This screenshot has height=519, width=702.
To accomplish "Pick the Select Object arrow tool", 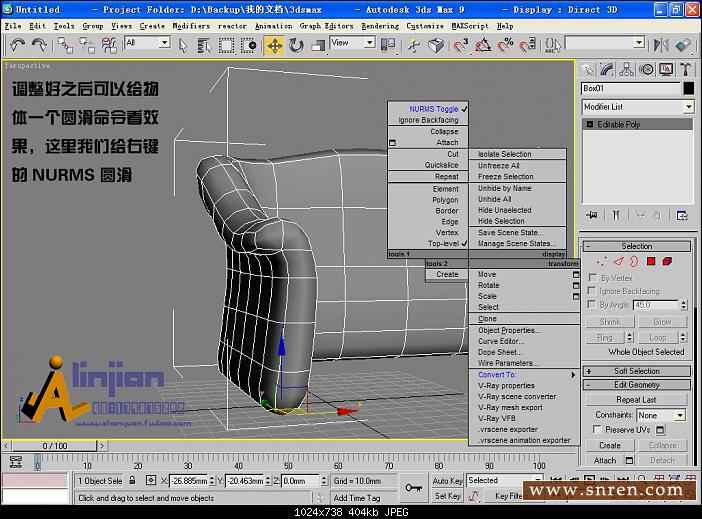I will (183, 45).
